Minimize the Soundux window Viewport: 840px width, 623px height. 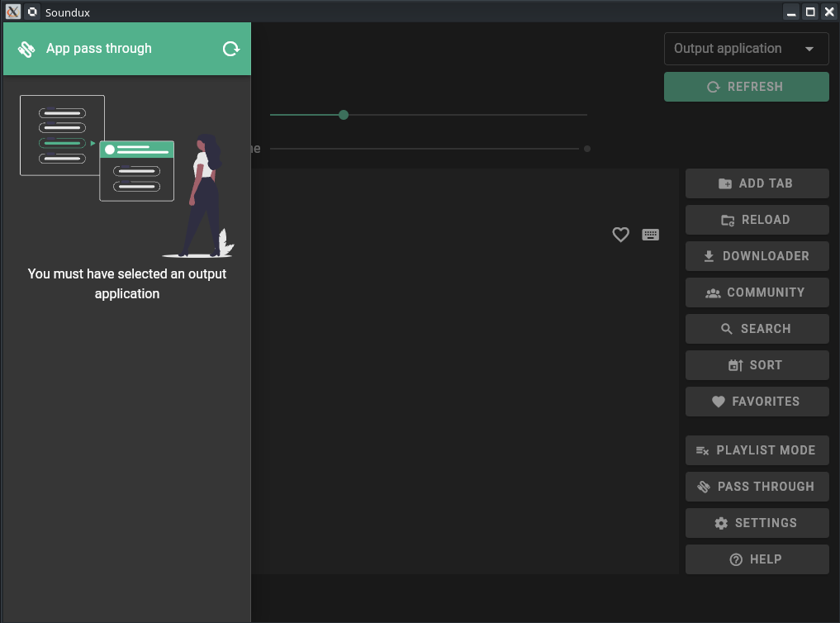point(791,12)
